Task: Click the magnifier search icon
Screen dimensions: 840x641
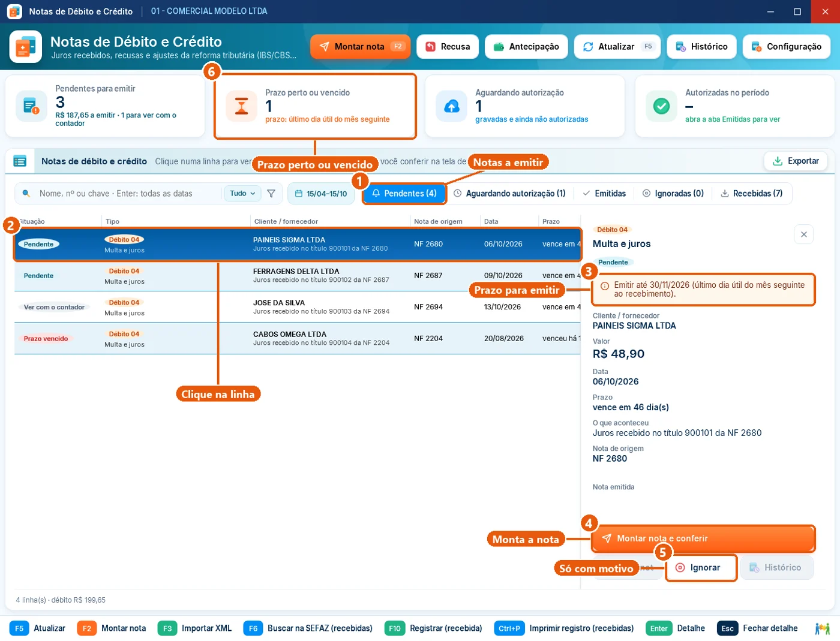Action: click(26, 194)
